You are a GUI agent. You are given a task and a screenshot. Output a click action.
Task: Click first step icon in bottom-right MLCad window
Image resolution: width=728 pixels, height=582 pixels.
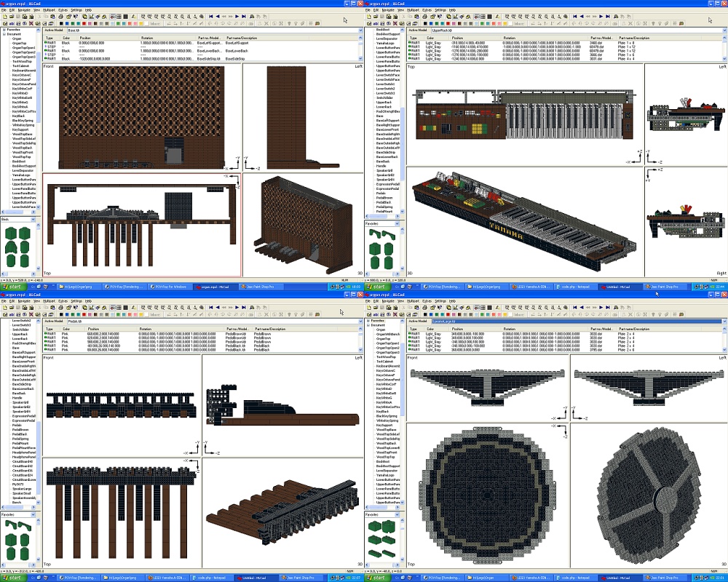pyautogui.click(x=575, y=308)
